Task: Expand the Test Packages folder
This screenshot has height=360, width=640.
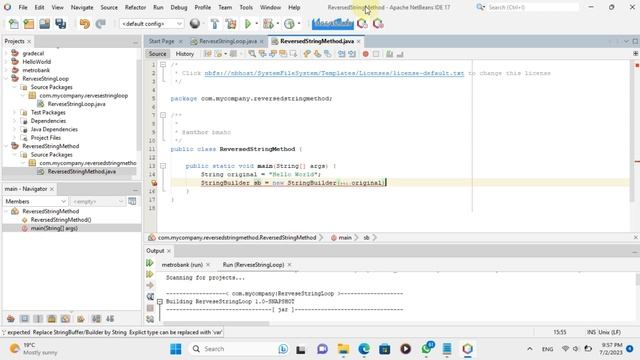Action: (x=15, y=112)
